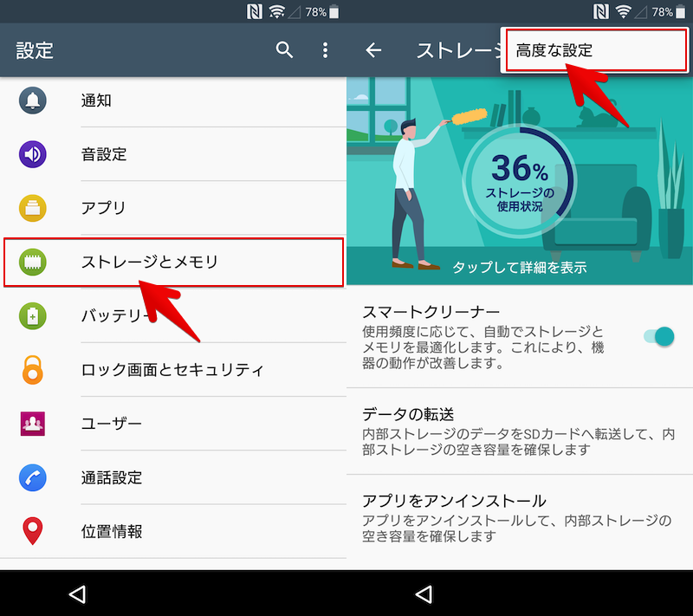Toggle the スマートクリーナー switch
The width and height of the screenshot is (693, 616).
click(659, 336)
